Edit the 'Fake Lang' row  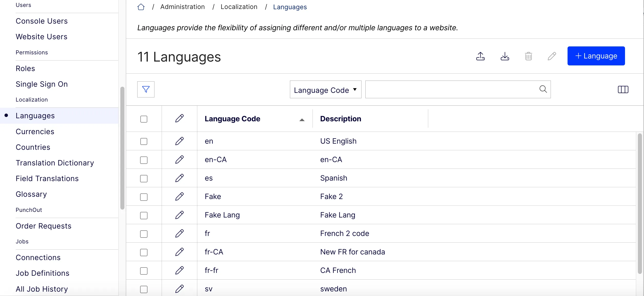pyautogui.click(x=179, y=215)
